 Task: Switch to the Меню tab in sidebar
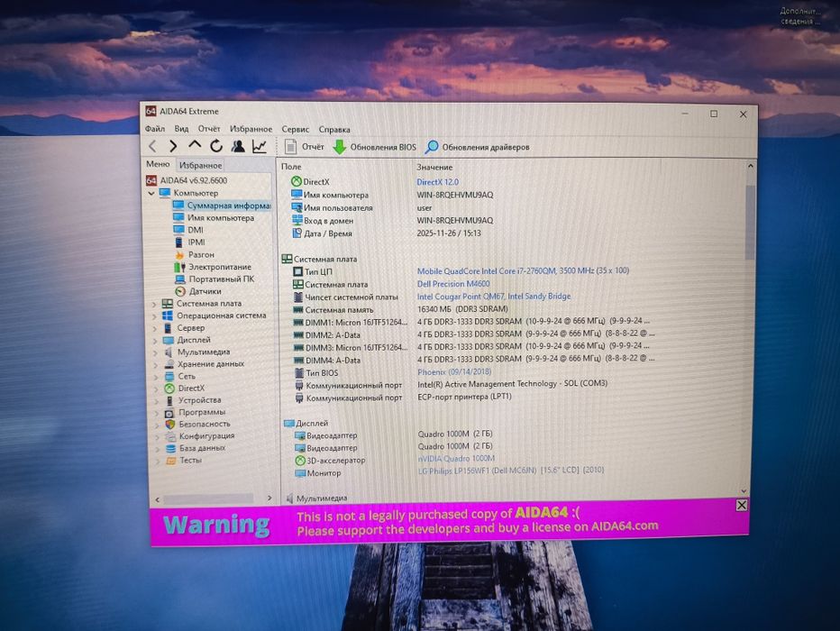pyautogui.click(x=158, y=164)
